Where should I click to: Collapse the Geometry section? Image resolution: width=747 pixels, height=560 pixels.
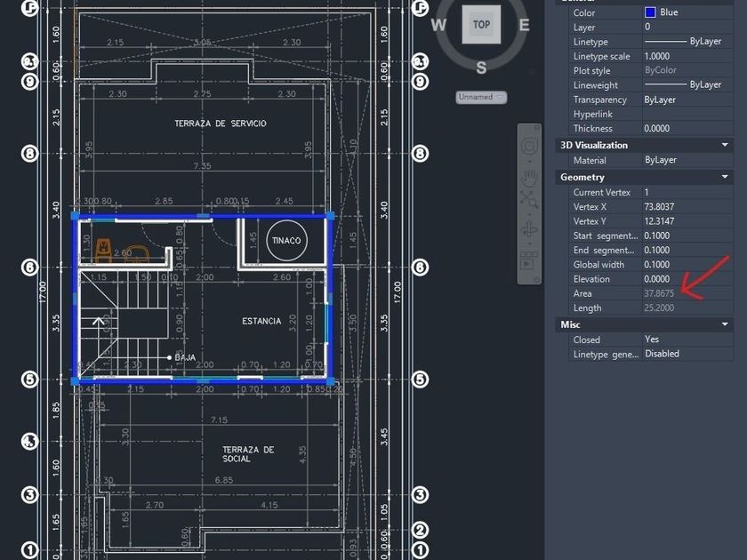(x=725, y=178)
